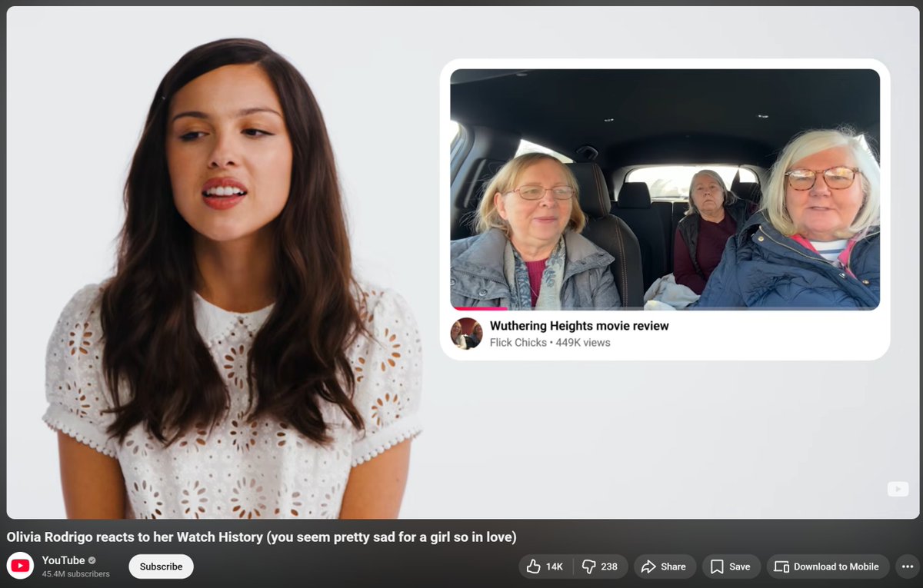Open the YouTube channel avatar icon
923x588 pixels.
coord(20,566)
